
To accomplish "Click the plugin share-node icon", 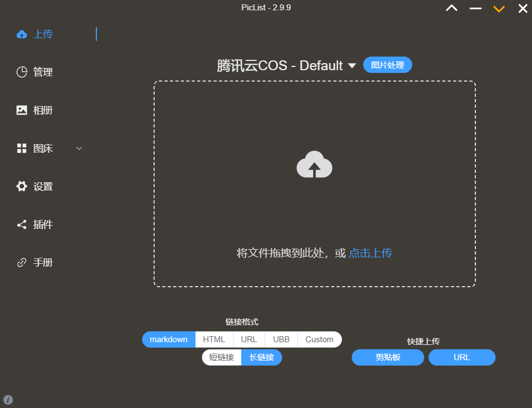I will 22,225.
